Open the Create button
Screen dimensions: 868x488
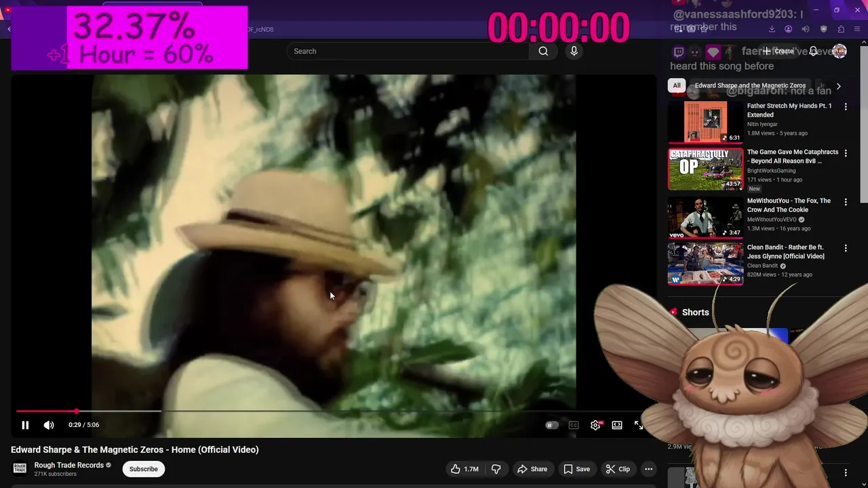tap(778, 51)
